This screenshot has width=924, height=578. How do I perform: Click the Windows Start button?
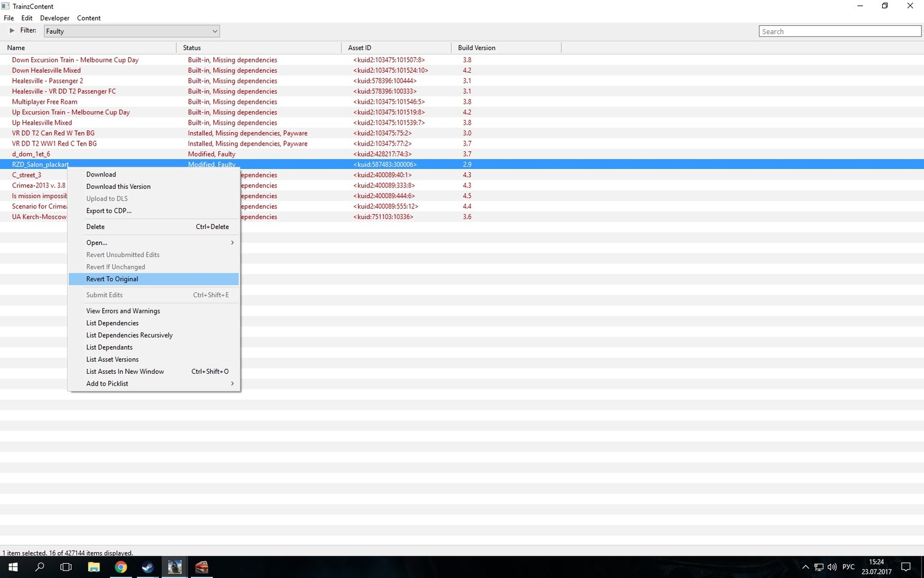(13, 567)
